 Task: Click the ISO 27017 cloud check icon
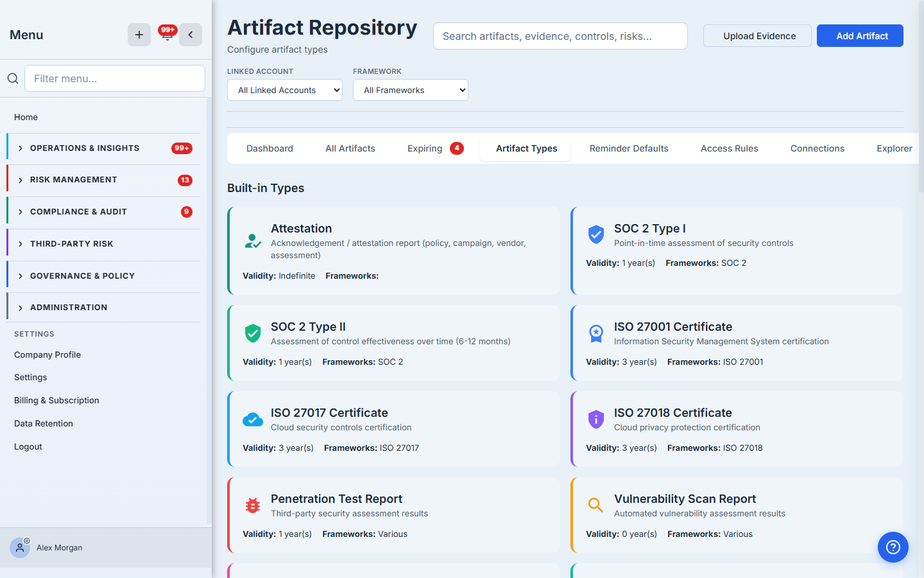253,419
